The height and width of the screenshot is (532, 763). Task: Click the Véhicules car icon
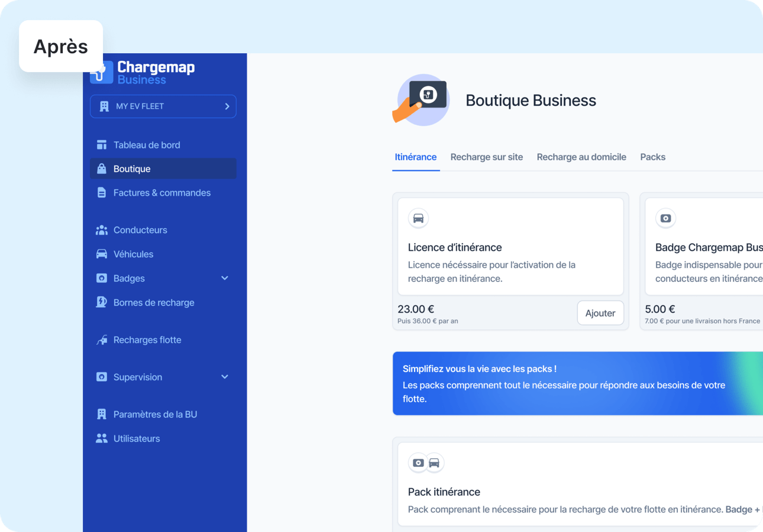[x=102, y=254]
